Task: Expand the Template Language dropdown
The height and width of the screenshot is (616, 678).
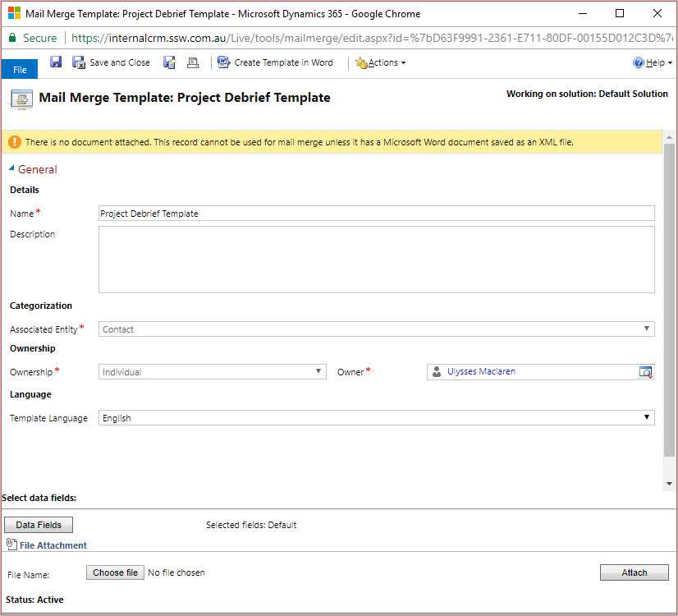Action: [x=376, y=418]
